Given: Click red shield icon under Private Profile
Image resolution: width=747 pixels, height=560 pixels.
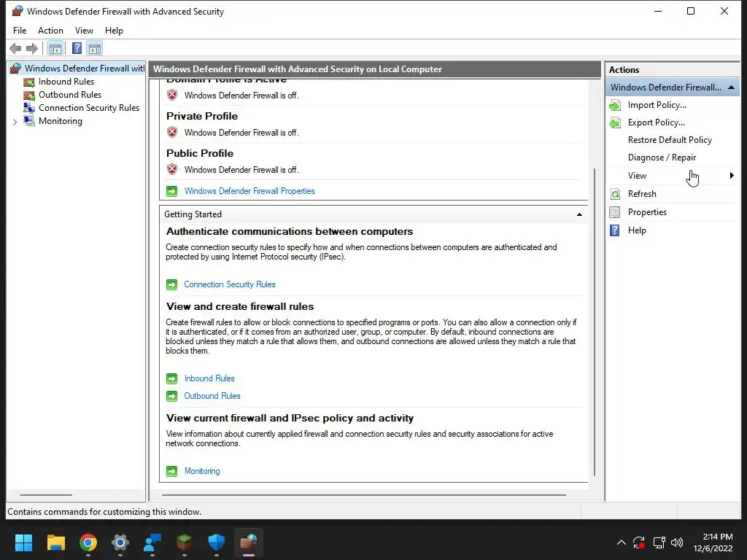Looking at the screenshot, I should [x=172, y=133].
